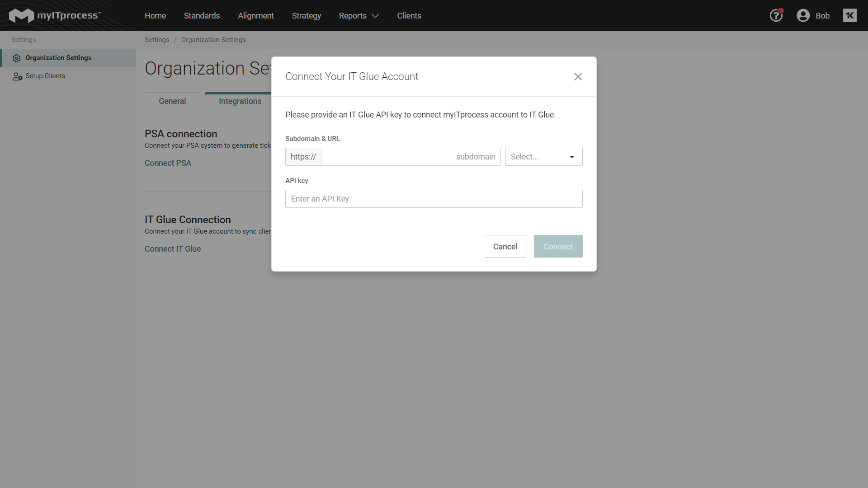Click the Connect PSA link
Screen dimensions: 868x488
[x=168, y=163]
